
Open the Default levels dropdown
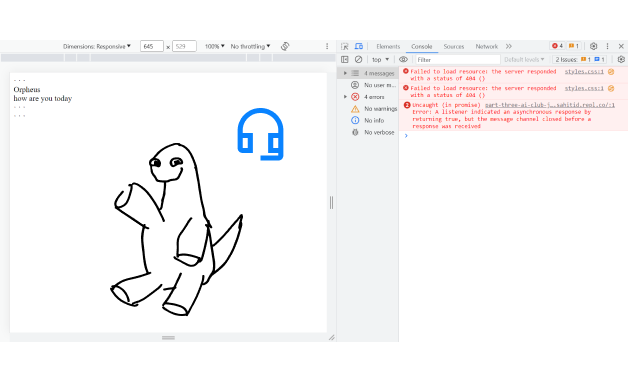[524, 59]
